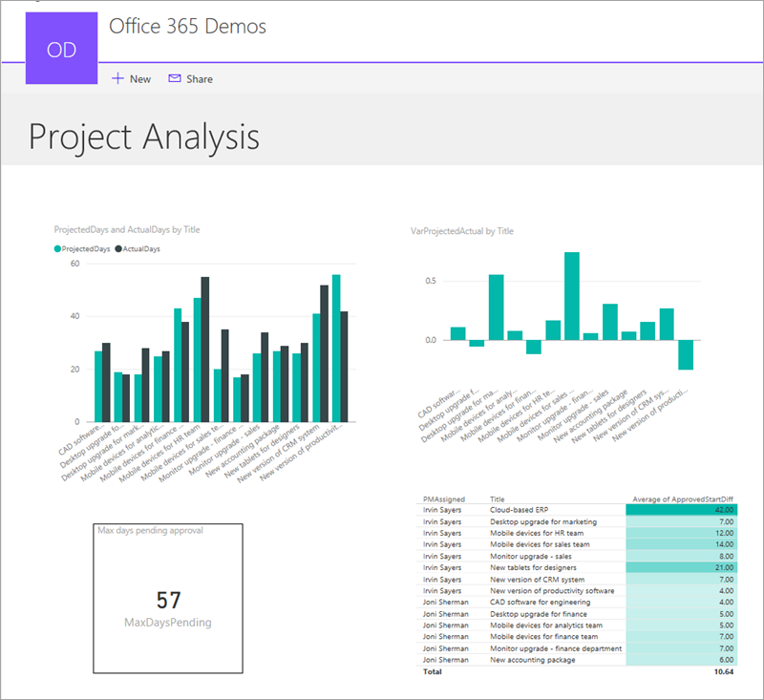Viewport: 764px width, 700px height.
Task: Click the Share button label
Action: 200,79
